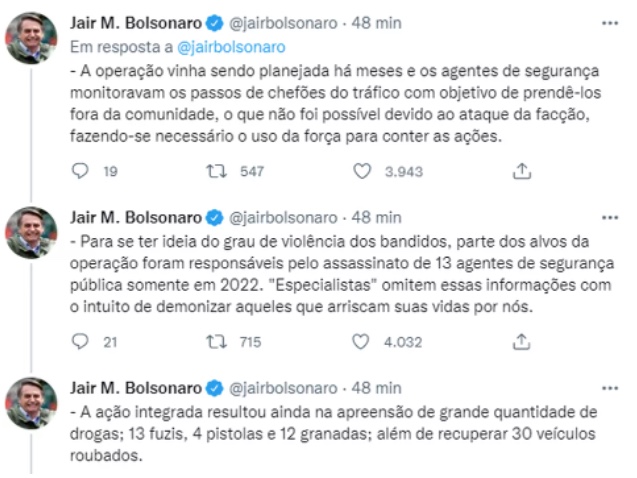Screen dimensions: 637x478
Task: Reply to the second tweet with 21 replies
Action: (82, 342)
